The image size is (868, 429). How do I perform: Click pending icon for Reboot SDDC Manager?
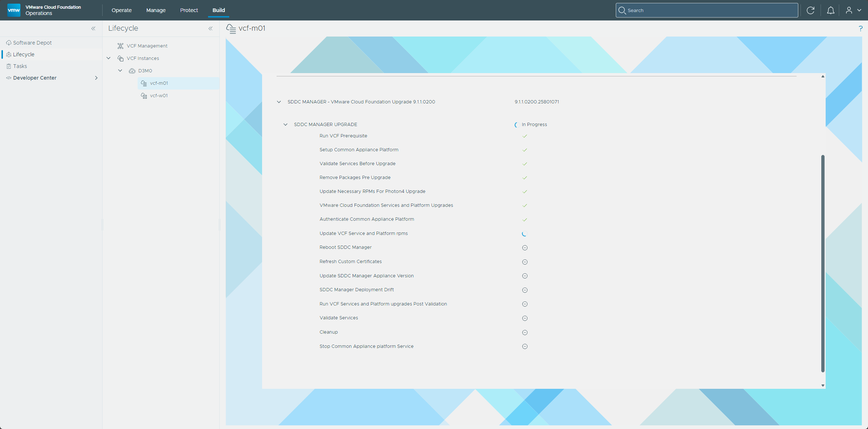[x=525, y=248]
